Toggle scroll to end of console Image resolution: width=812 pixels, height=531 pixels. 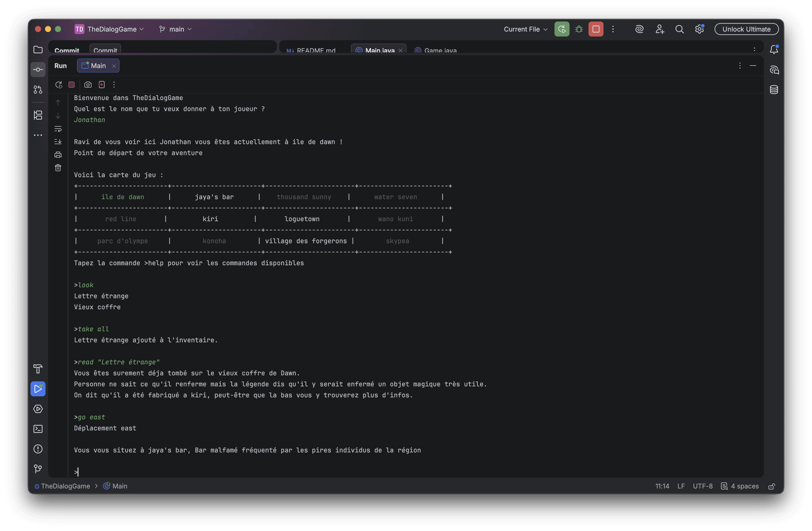point(58,141)
